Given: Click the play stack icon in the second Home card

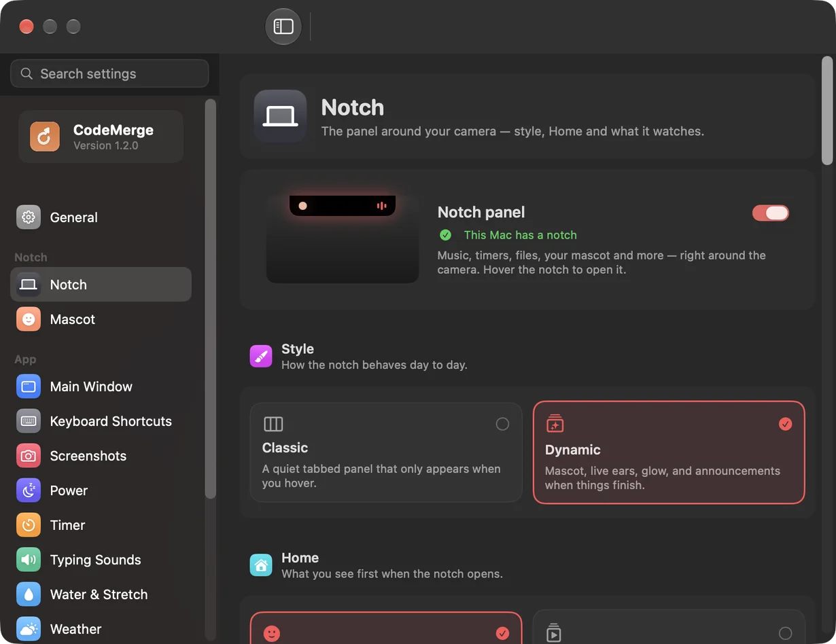Looking at the screenshot, I should (554, 632).
